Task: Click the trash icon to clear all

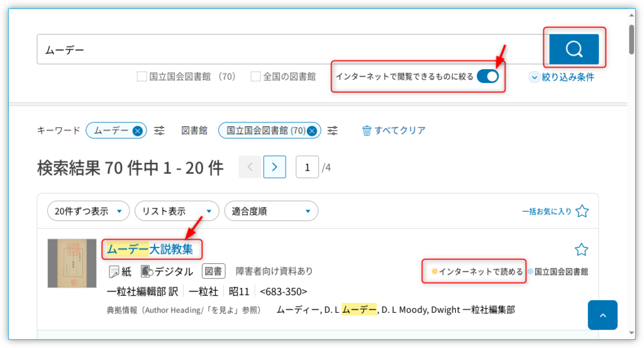Action: 367,131
